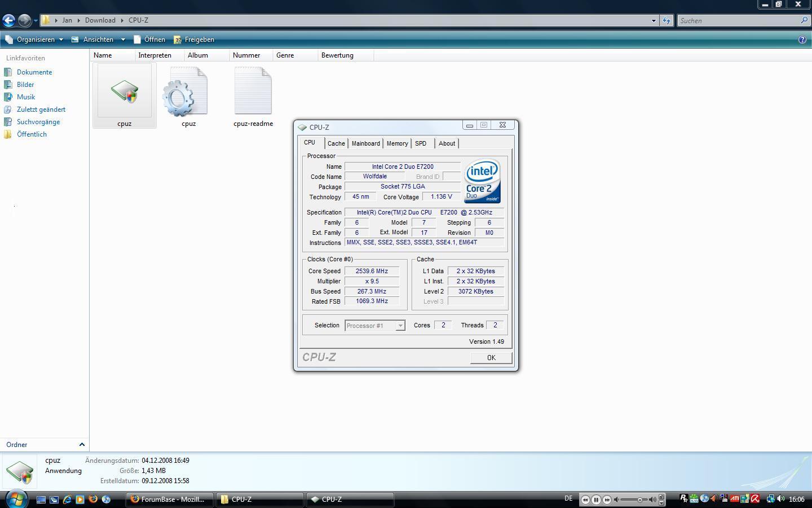Viewport: 812px width, 508px height.
Task: Sort by the Interpreten column header
Action: pyautogui.click(x=160, y=55)
